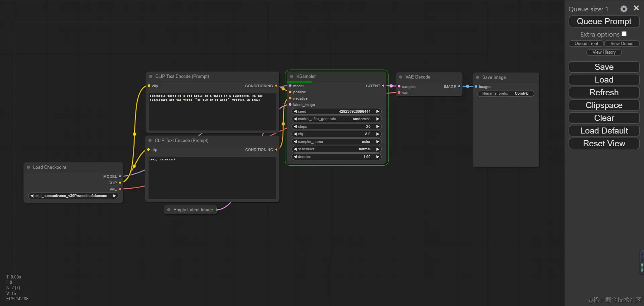This screenshot has height=306, width=644.
Task: Click the latent_image input slot on KSampler
Action: tap(290, 105)
